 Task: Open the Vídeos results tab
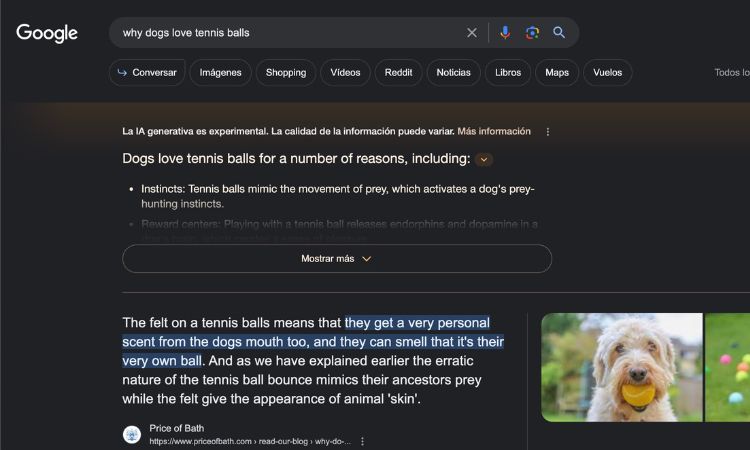pos(345,73)
